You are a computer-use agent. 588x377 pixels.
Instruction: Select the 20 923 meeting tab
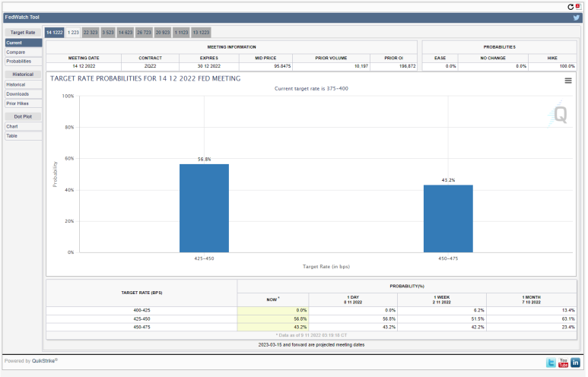pyautogui.click(x=163, y=33)
